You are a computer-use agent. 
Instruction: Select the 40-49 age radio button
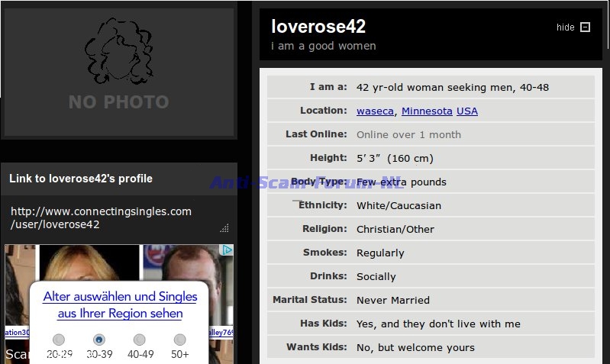coord(139,340)
